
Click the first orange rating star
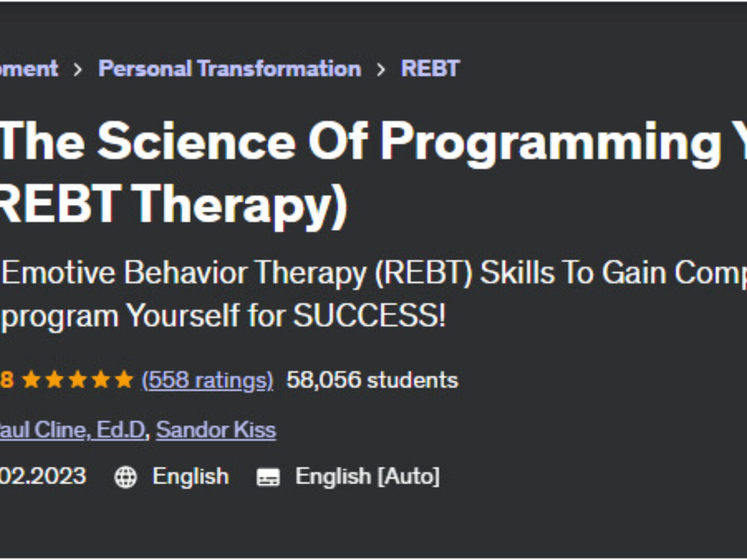click(x=31, y=380)
